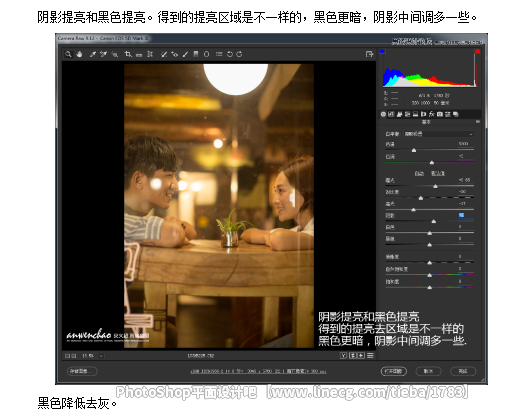Switch to the Tone Curve panel tab
Viewport: 524px width, 411px height.
(391, 114)
